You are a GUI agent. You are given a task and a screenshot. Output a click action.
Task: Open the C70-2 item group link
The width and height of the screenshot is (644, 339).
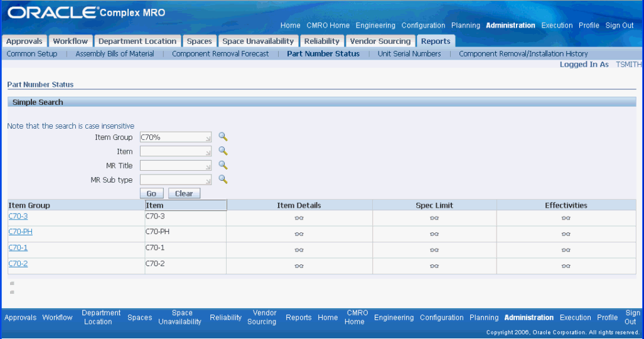(x=18, y=264)
